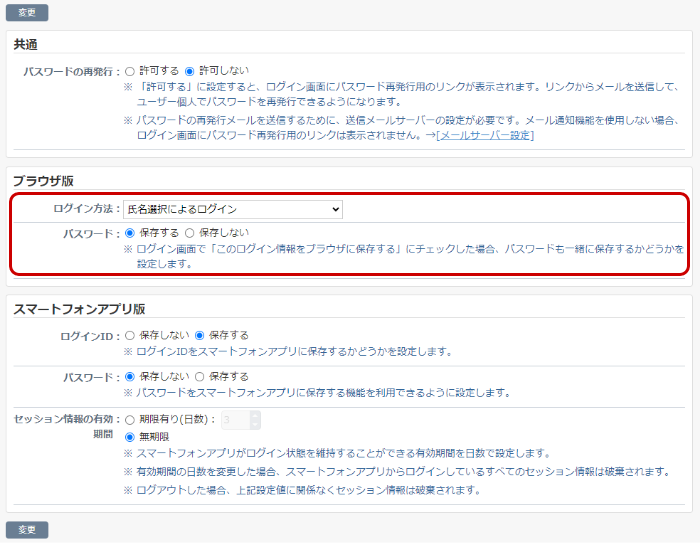Open the ログイン方法 dropdown

coord(232,209)
